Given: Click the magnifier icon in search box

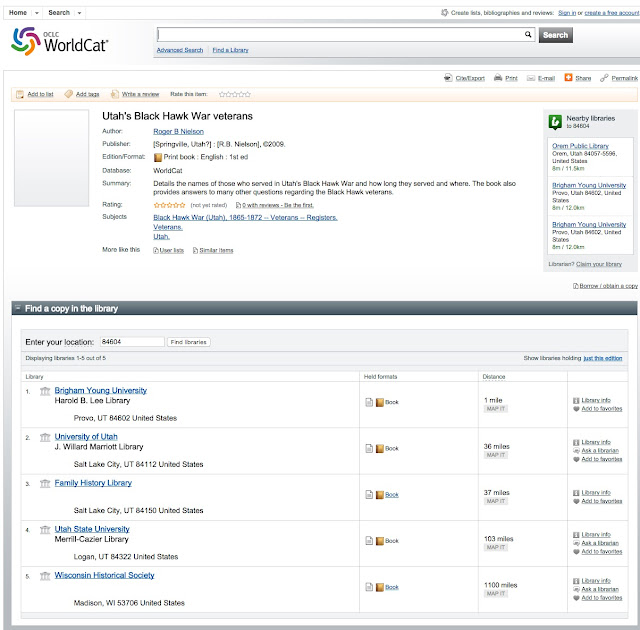Looking at the screenshot, I should 528,35.
